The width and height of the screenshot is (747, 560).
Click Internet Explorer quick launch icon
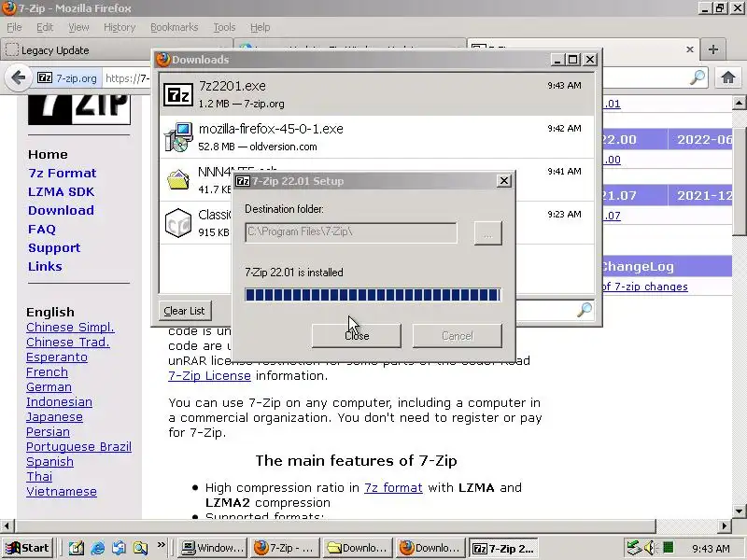coord(98,548)
